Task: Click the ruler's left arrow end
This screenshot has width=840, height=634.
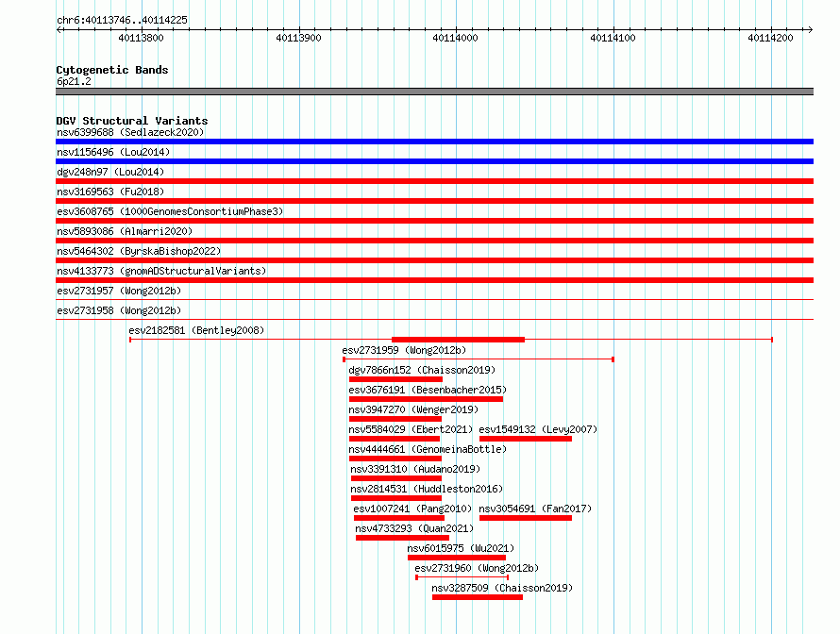Action: tap(59, 29)
